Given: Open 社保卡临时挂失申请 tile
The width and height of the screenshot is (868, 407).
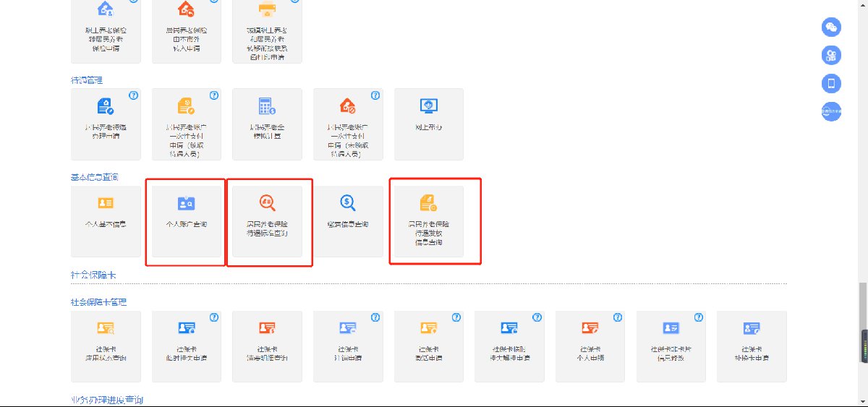Looking at the screenshot, I should [187, 346].
